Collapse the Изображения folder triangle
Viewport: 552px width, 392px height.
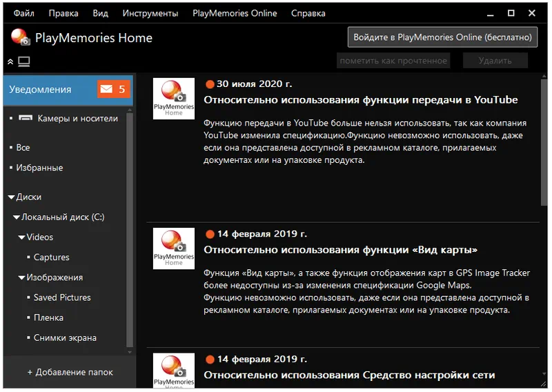21,278
